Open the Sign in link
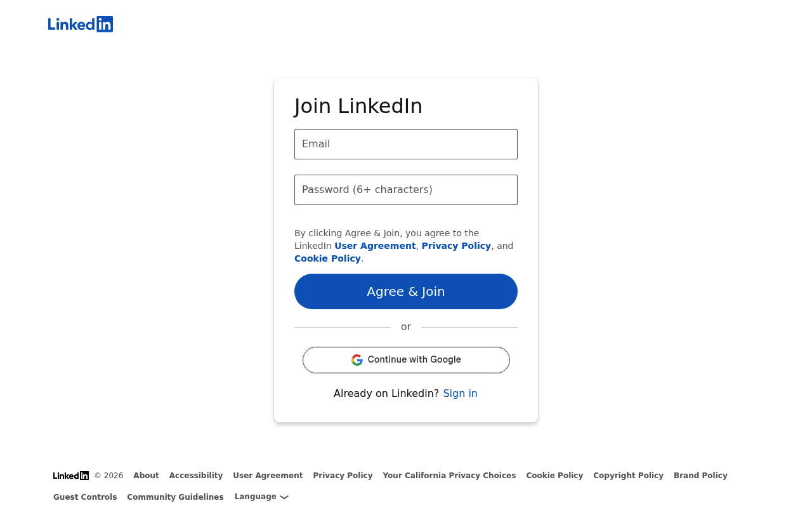 [x=460, y=394]
